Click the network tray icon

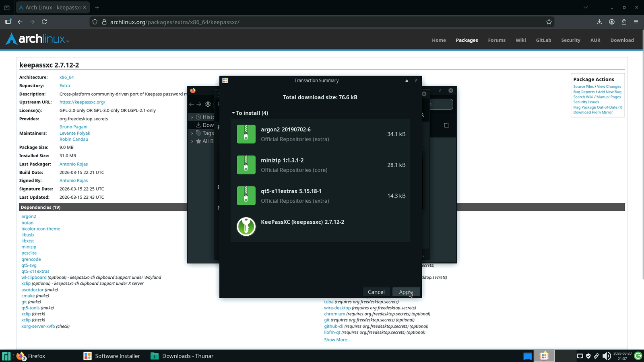(x=580, y=356)
